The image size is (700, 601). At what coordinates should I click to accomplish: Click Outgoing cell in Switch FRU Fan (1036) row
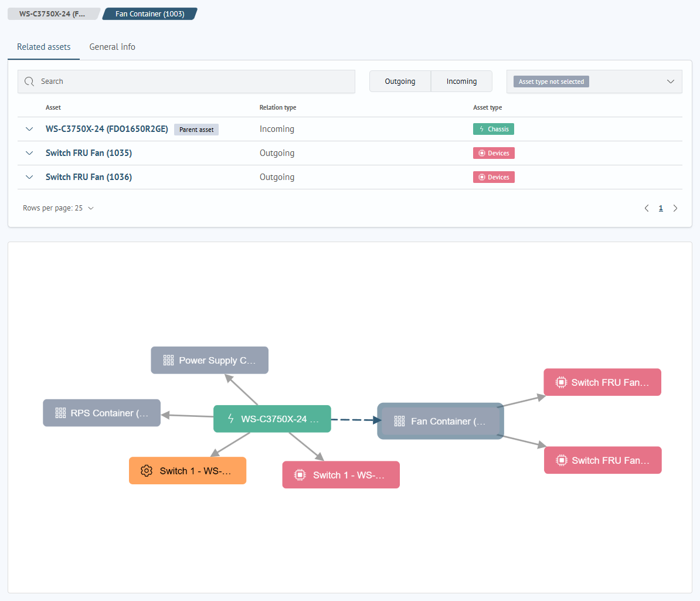click(277, 177)
